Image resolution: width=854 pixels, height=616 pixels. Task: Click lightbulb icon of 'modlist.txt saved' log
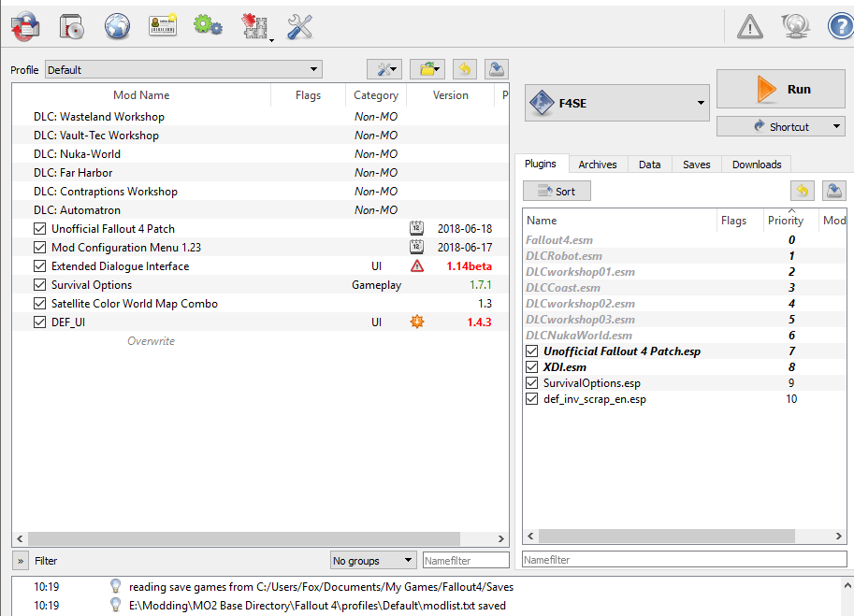coord(115,605)
